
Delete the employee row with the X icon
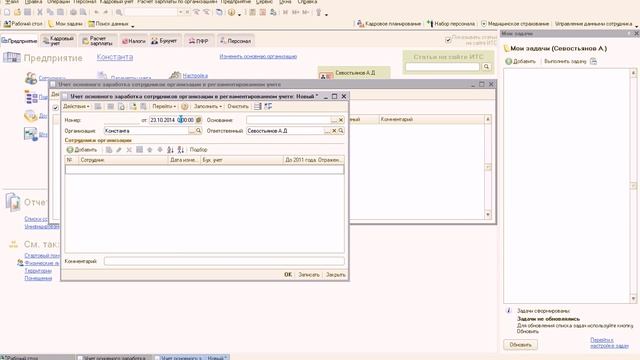point(129,150)
